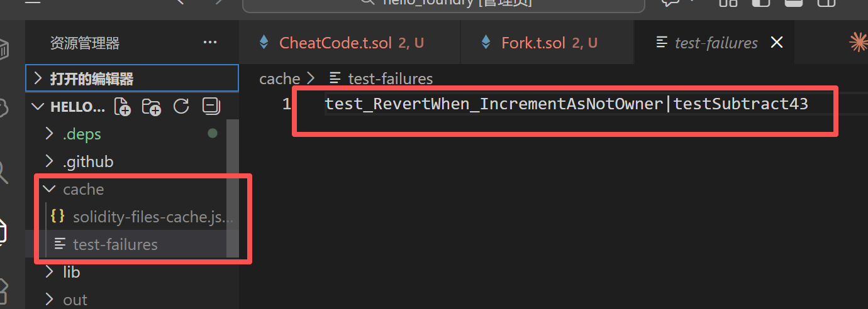Switch to the CheatCode.t.sol tab

point(343,43)
